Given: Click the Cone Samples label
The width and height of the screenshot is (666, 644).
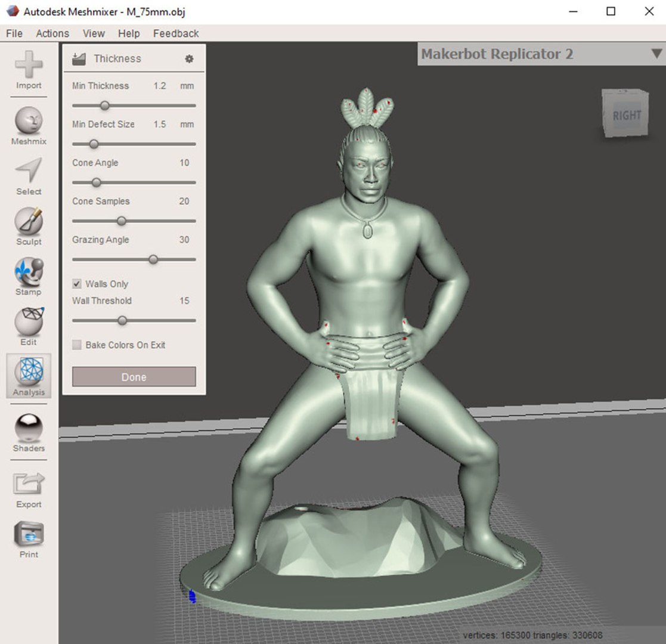Looking at the screenshot, I should (101, 202).
